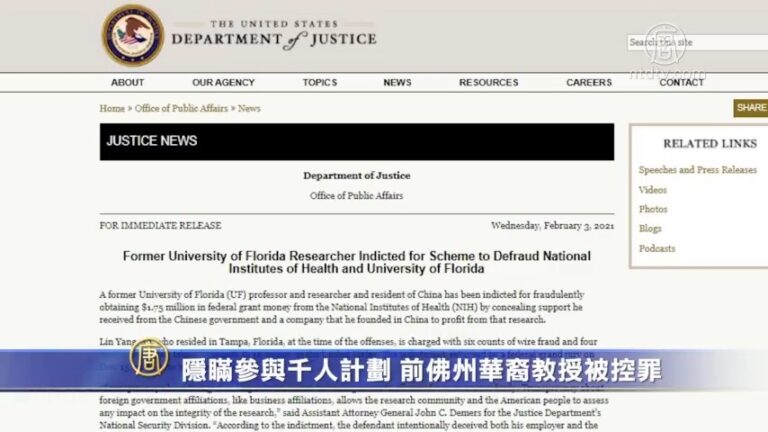Viewport: 768px width, 432px height.
Task: Open the Videos related link
Action: pos(652,190)
